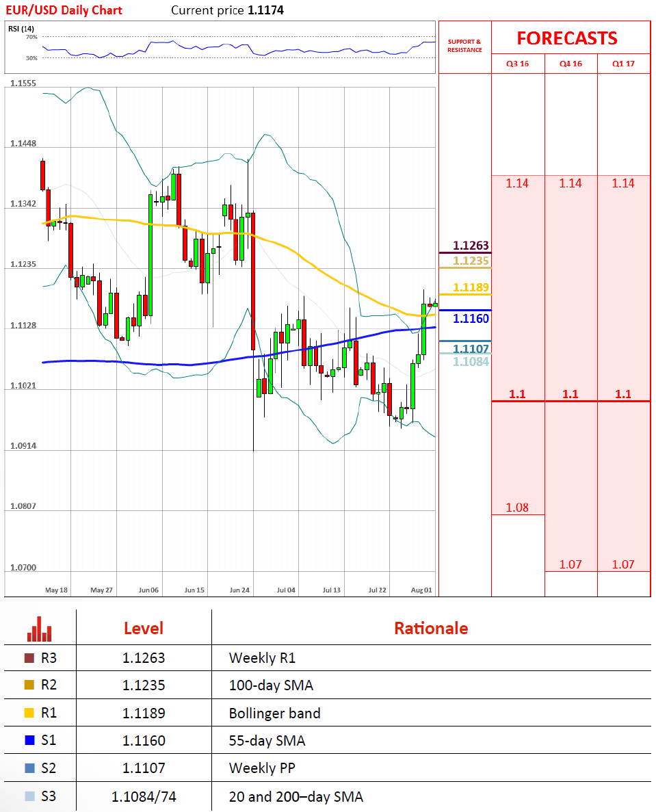Click the 100-day SMA rationale cell

pos(271,685)
